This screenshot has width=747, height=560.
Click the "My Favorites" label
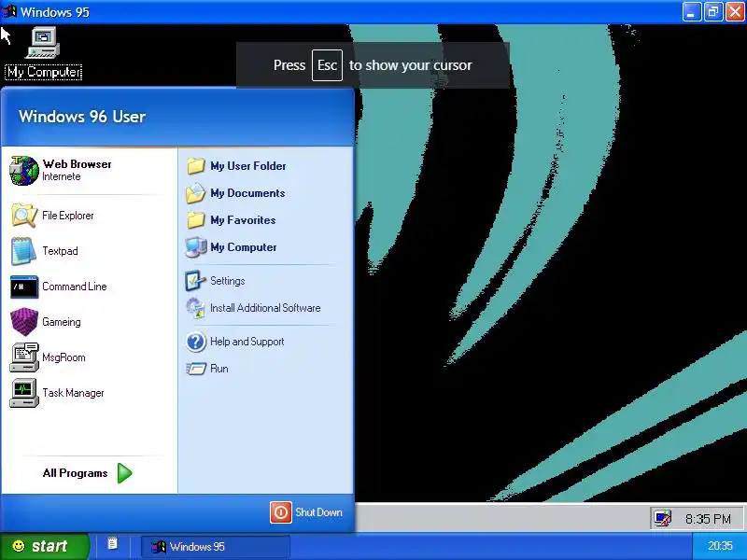pyautogui.click(x=243, y=220)
